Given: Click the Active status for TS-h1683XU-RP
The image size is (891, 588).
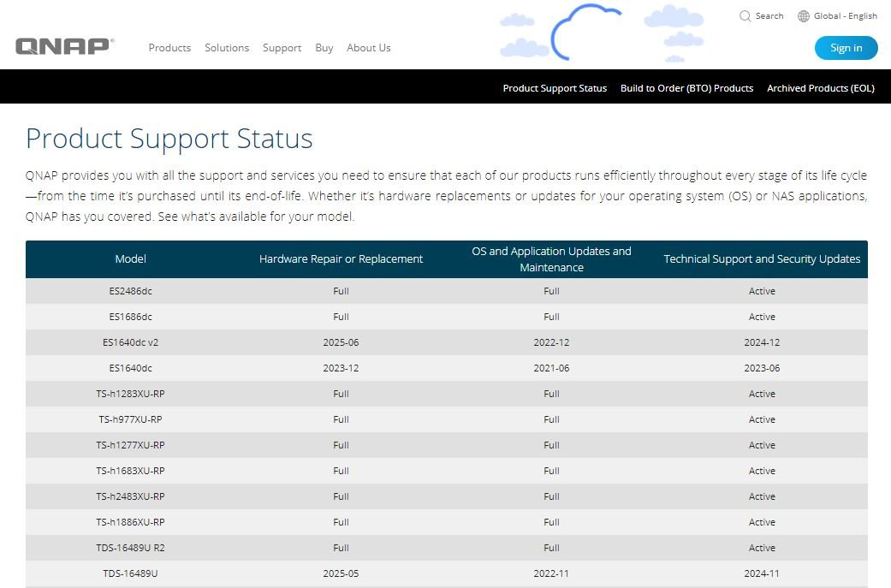Looking at the screenshot, I should pyautogui.click(x=762, y=471).
